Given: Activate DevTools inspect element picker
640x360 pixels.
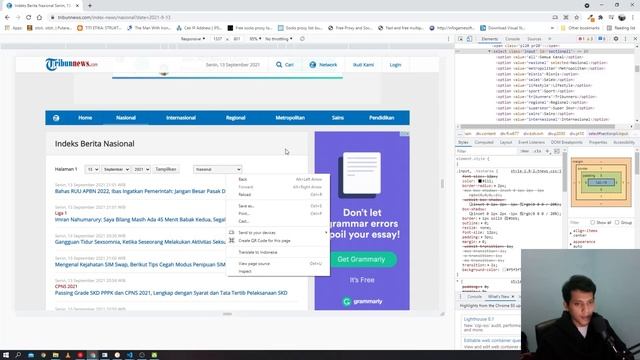Looking at the screenshot, I should click(x=460, y=39).
